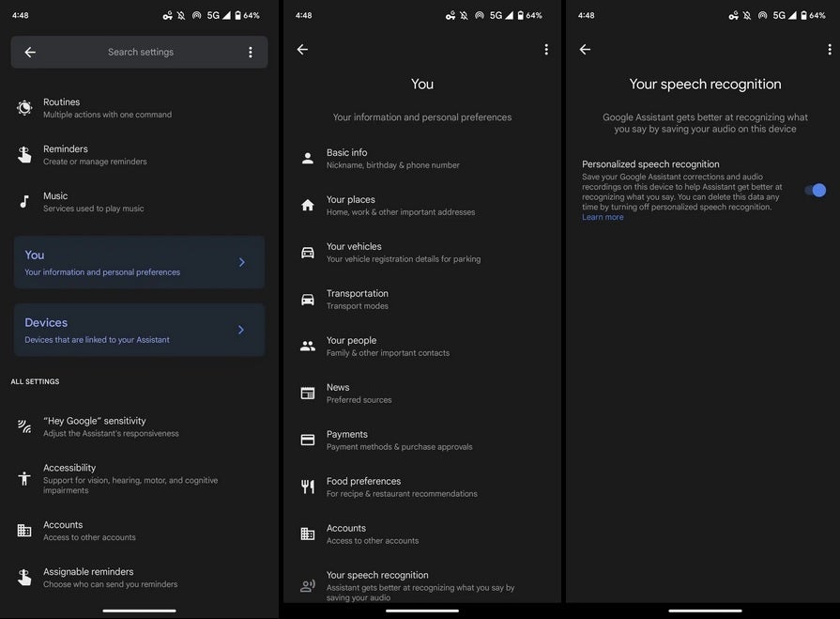Open the overflow menu in the Search settings bar
Image resolution: width=840 pixels, height=619 pixels.
(x=251, y=52)
